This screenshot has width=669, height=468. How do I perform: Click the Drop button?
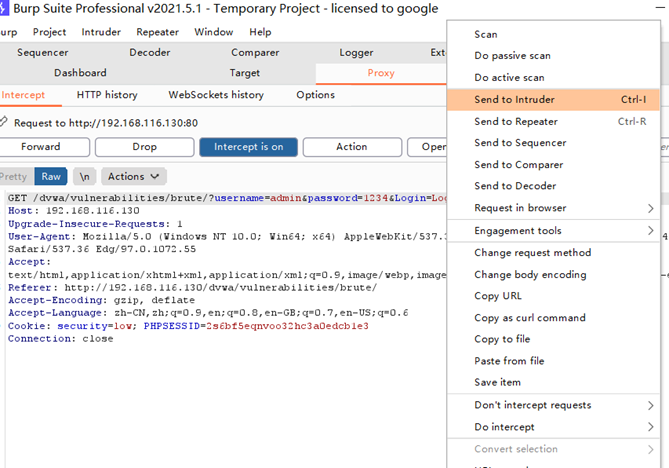click(x=145, y=147)
